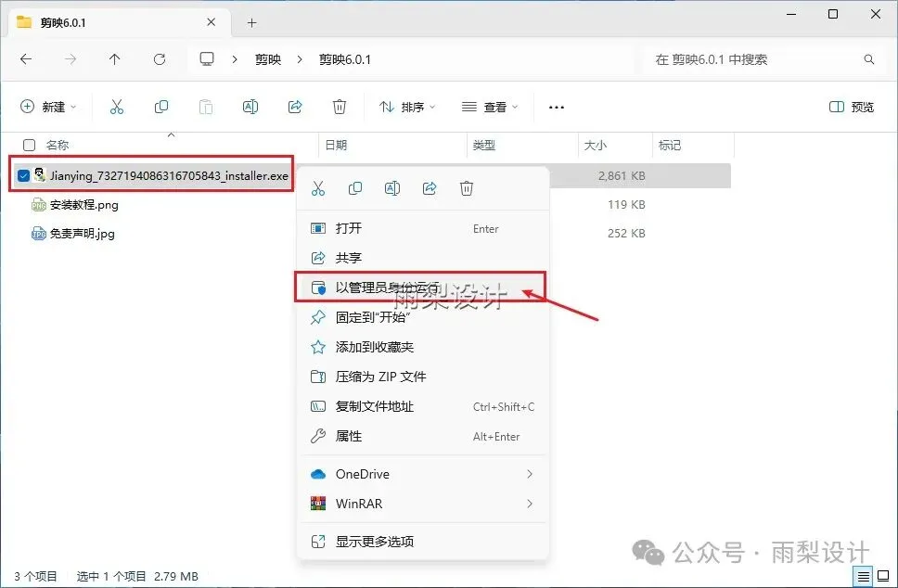
Task: Uncheck the Jianying installer file checkbox
Action: pyautogui.click(x=23, y=175)
